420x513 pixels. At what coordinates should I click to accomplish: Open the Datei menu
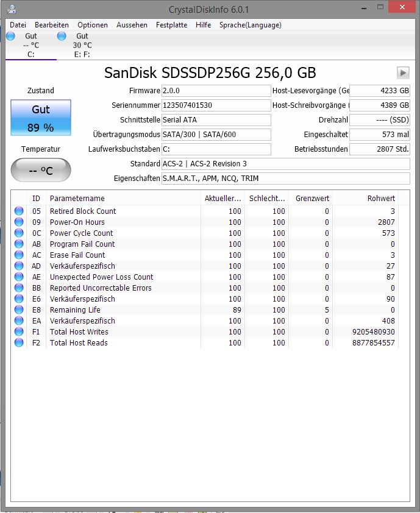click(x=18, y=25)
